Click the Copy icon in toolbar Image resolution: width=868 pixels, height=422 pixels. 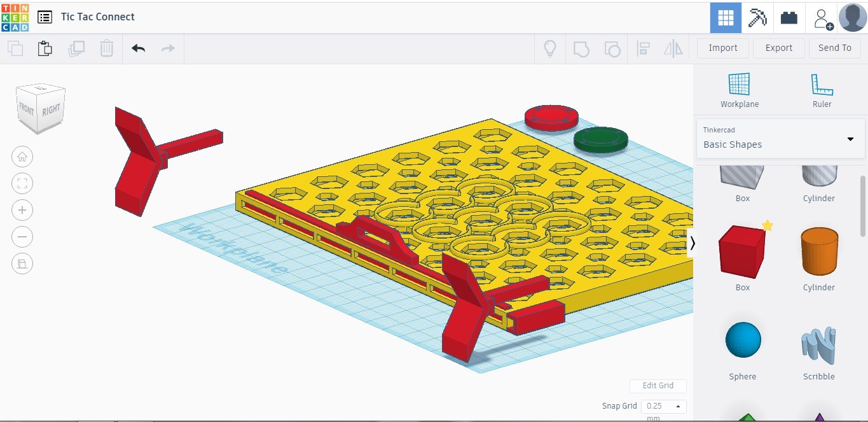coord(15,48)
